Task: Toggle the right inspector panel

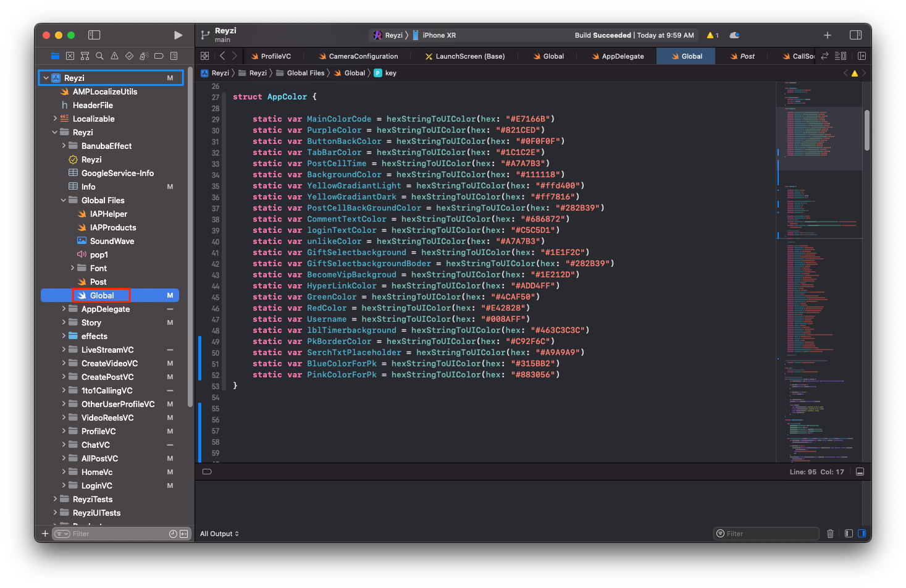Action: [x=855, y=35]
